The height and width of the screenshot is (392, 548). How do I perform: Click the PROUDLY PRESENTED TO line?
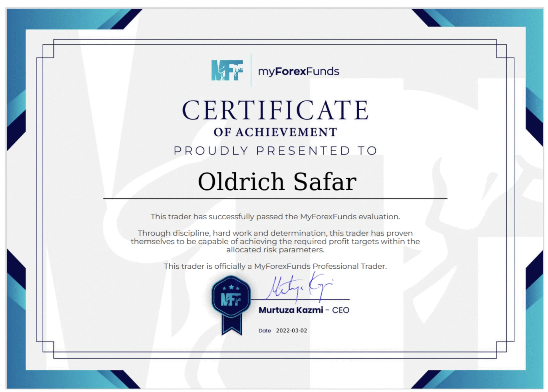coord(275,151)
